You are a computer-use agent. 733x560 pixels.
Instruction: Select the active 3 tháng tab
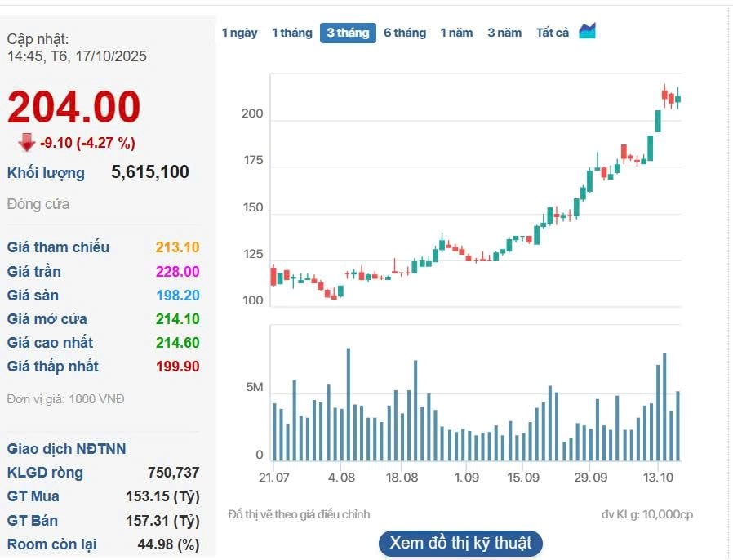pos(348,33)
